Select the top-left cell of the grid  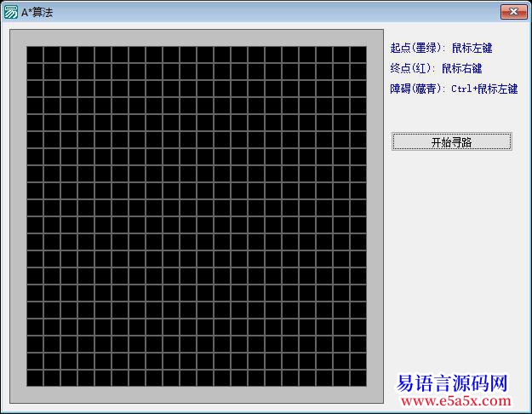click(35, 55)
